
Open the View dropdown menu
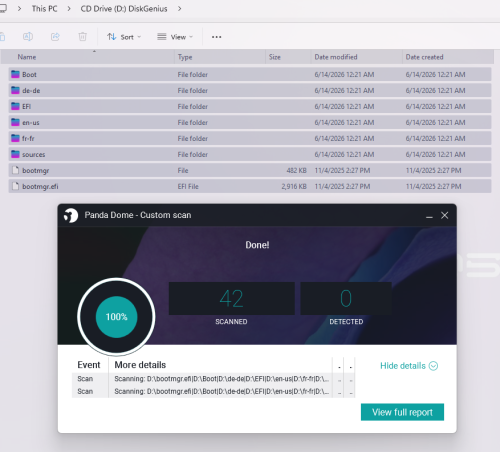[x=175, y=37]
